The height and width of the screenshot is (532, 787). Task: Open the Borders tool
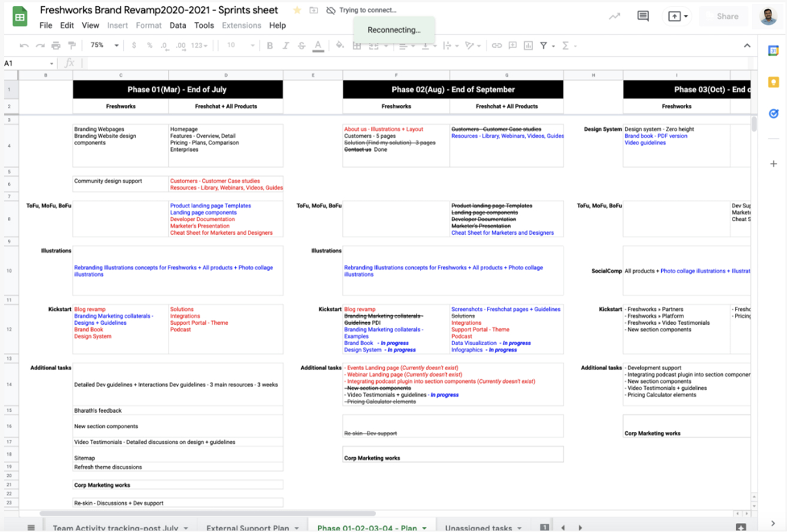(357, 46)
